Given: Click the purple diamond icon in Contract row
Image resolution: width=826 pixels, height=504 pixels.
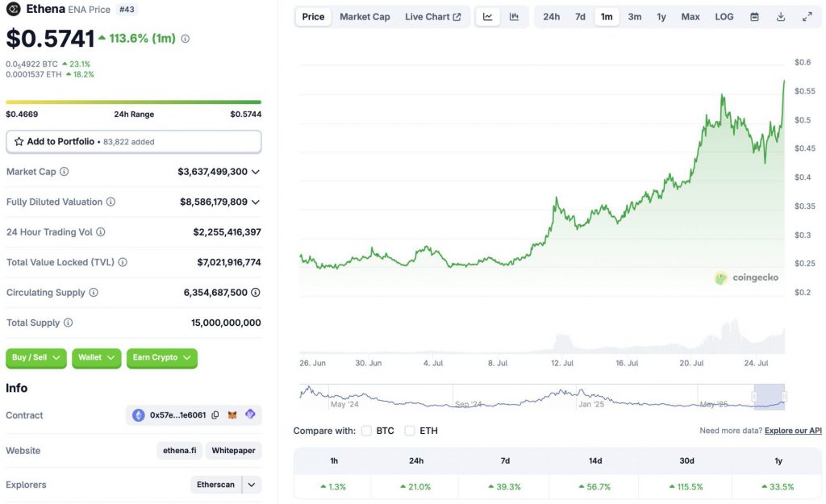Looking at the screenshot, I should [x=250, y=414].
